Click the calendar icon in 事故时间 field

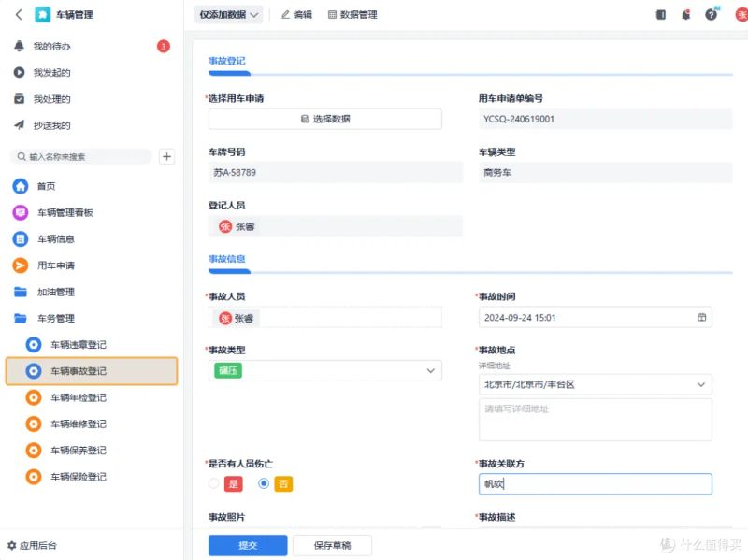pos(701,317)
